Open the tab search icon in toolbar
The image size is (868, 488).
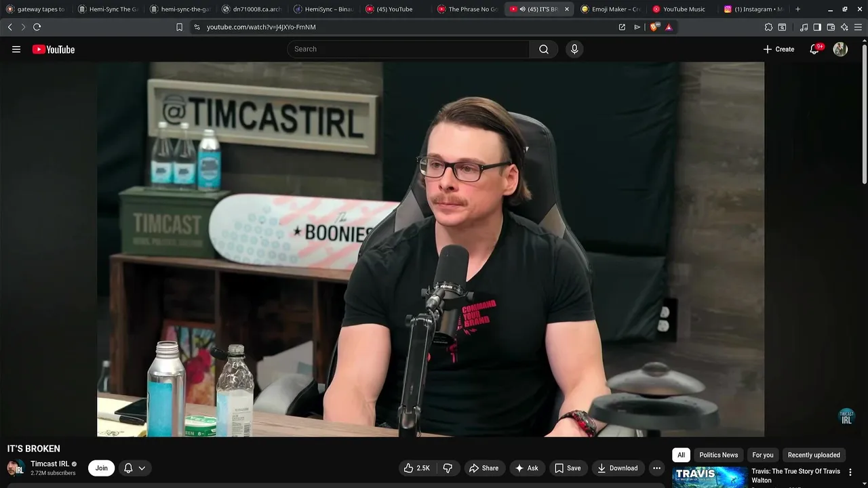pyautogui.click(x=782, y=27)
